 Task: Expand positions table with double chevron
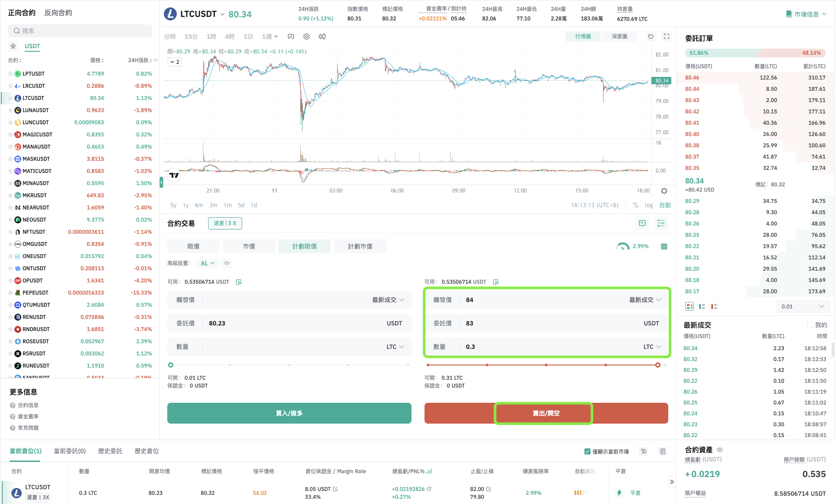(x=672, y=482)
